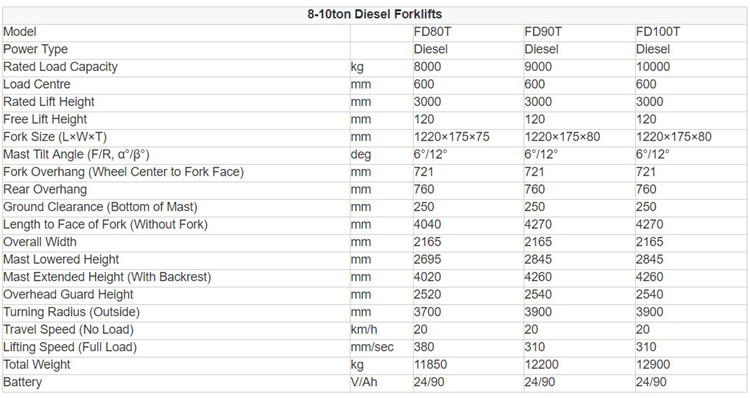Click the 12900 total weight cell
Screen dimensions: 750x398
pos(653,365)
